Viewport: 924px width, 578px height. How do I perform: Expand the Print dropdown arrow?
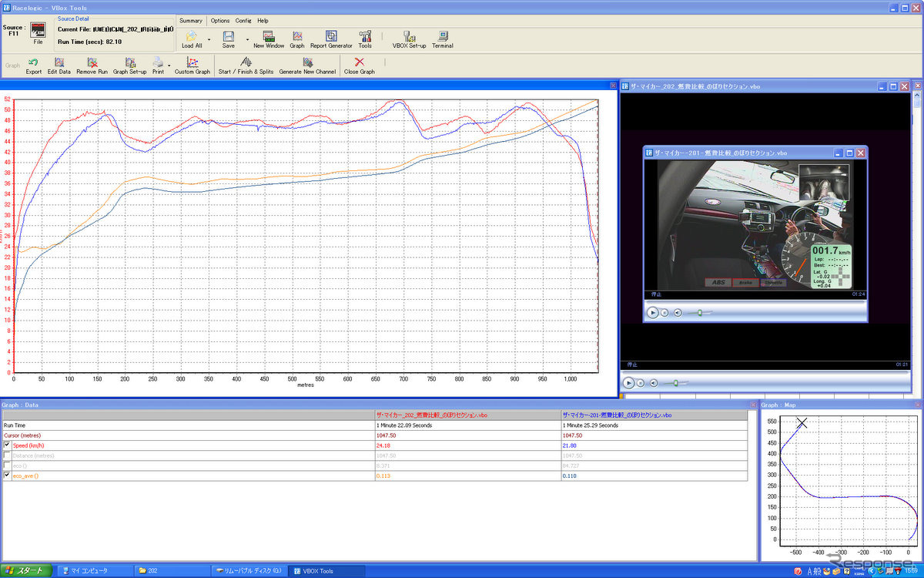pyautogui.click(x=169, y=66)
